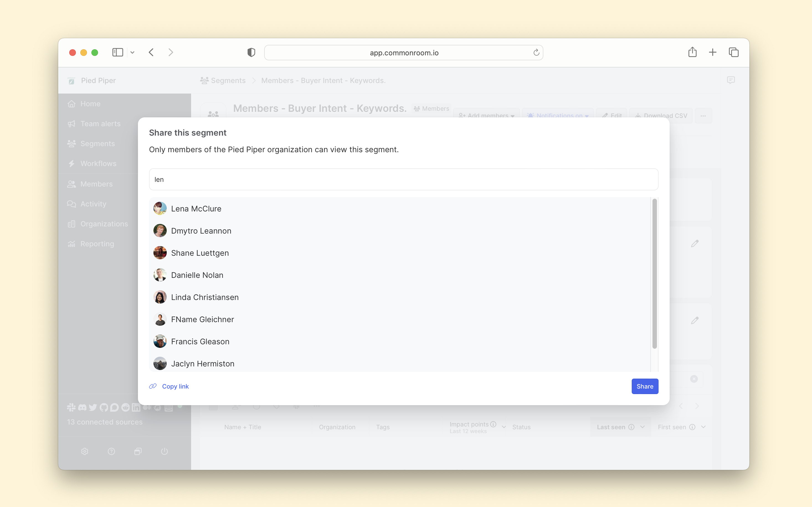The height and width of the screenshot is (507, 812).
Task: Go back to the previous page
Action: coord(151,52)
